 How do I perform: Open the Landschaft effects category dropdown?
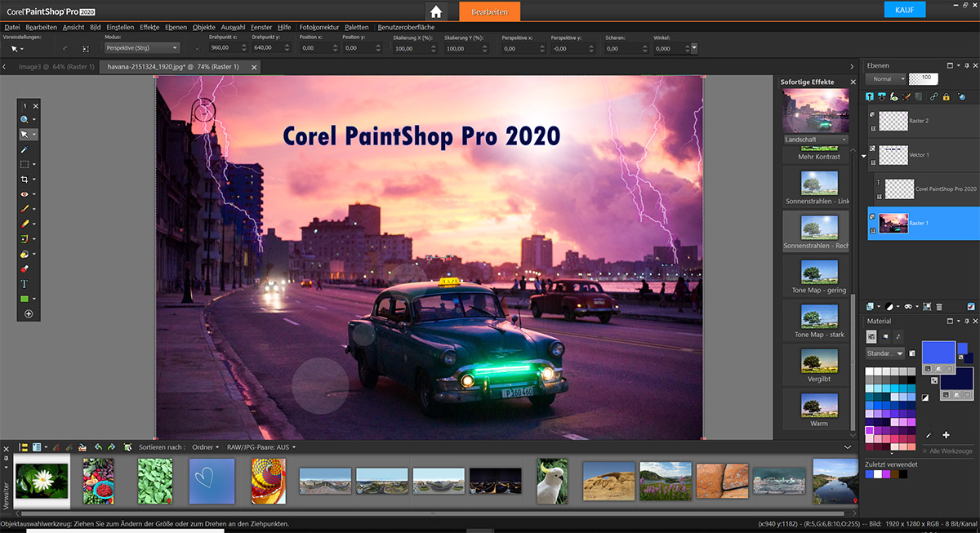(817, 140)
